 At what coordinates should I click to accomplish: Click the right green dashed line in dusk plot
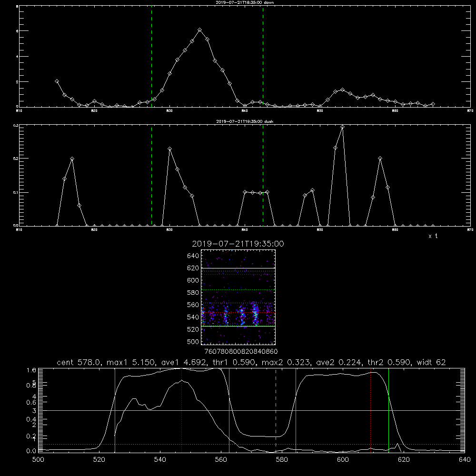coord(263,175)
